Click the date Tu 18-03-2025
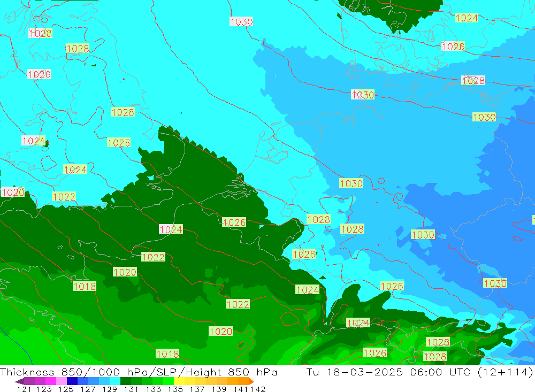Viewport: 535px width, 392px height. pos(355,372)
